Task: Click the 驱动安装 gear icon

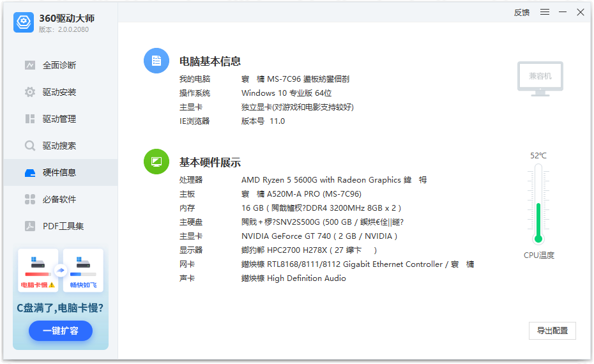Action: pyautogui.click(x=30, y=92)
